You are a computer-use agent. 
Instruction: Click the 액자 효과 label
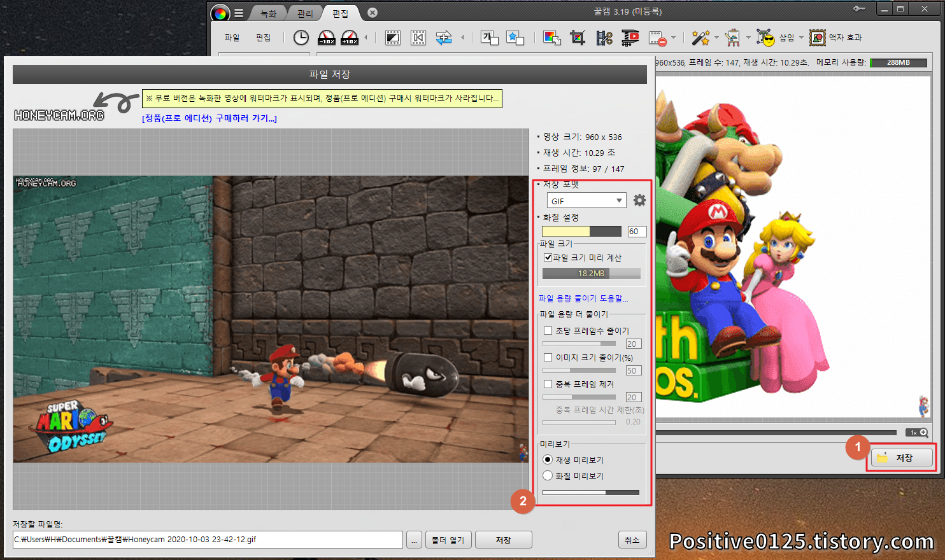(845, 38)
